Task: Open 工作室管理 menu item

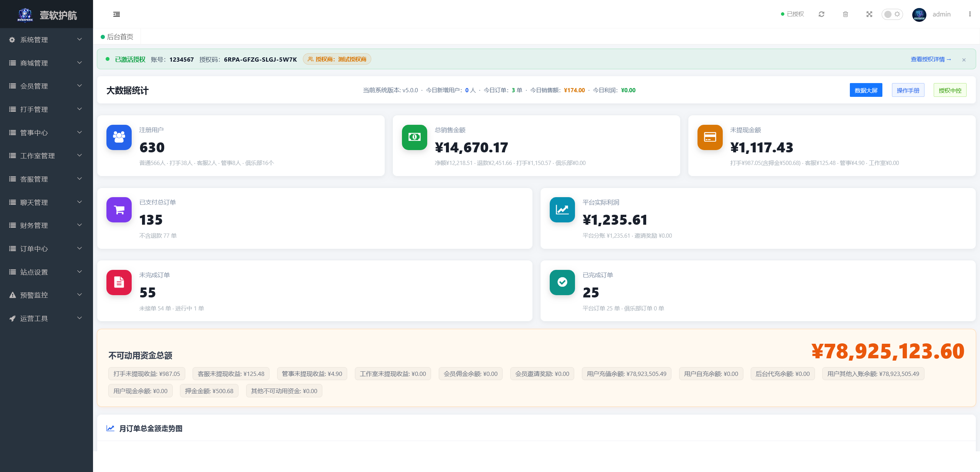Action: pyautogui.click(x=46, y=156)
